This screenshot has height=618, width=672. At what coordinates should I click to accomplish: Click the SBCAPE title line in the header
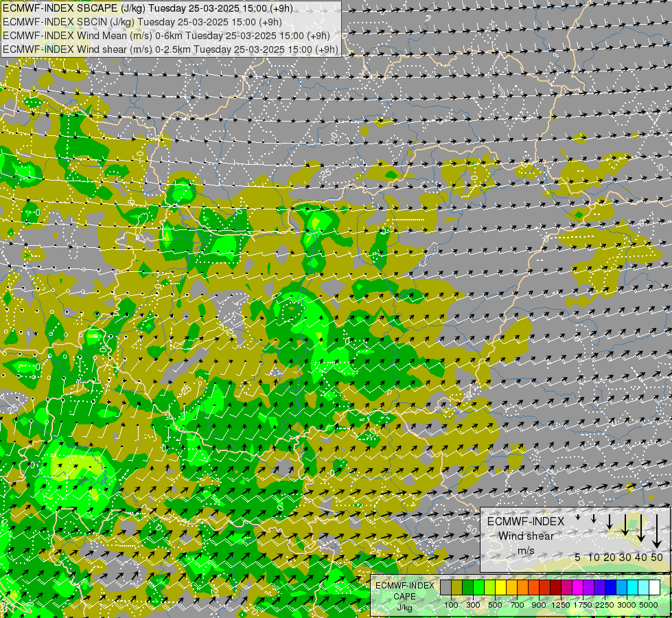tap(148, 8)
